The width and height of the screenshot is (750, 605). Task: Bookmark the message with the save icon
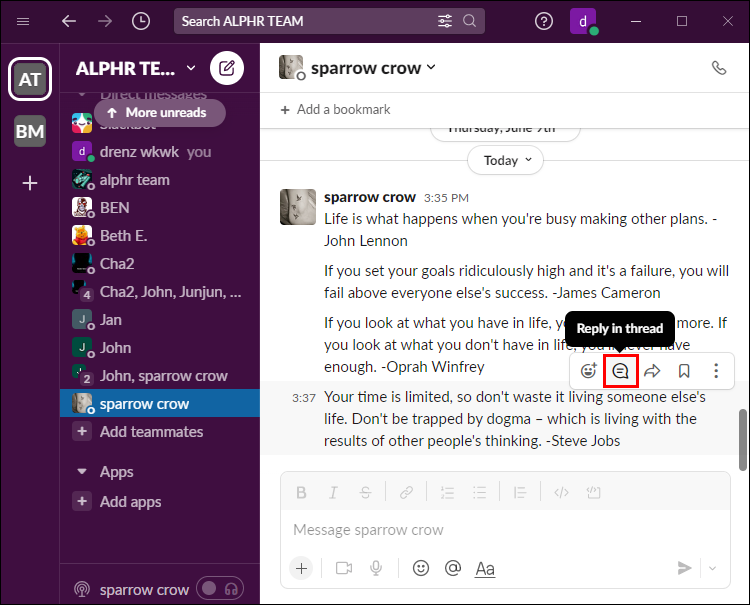pyautogui.click(x=684, y=371)
